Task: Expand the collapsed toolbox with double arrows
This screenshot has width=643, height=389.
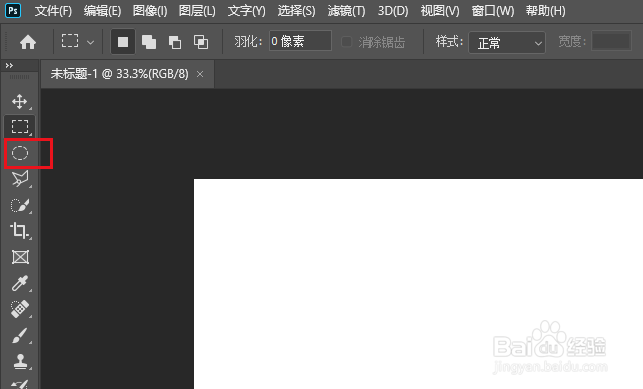Action: (x=9, y=65)
